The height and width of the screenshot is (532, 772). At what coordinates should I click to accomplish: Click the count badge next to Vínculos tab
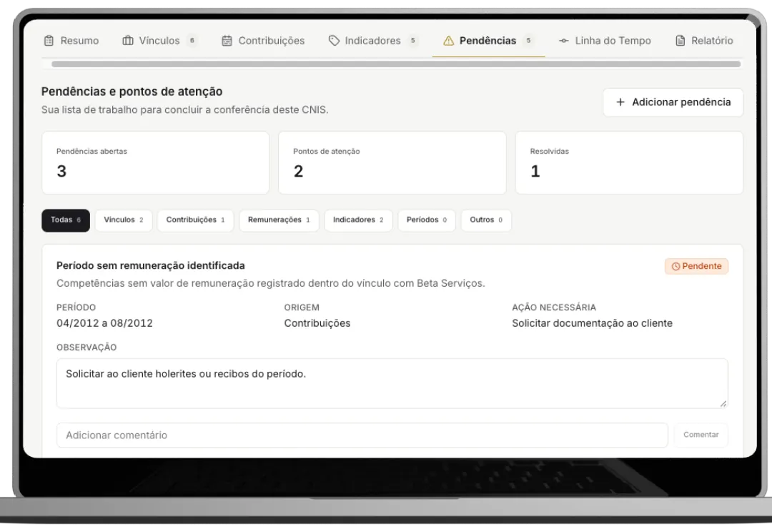[x=192, y=40]
